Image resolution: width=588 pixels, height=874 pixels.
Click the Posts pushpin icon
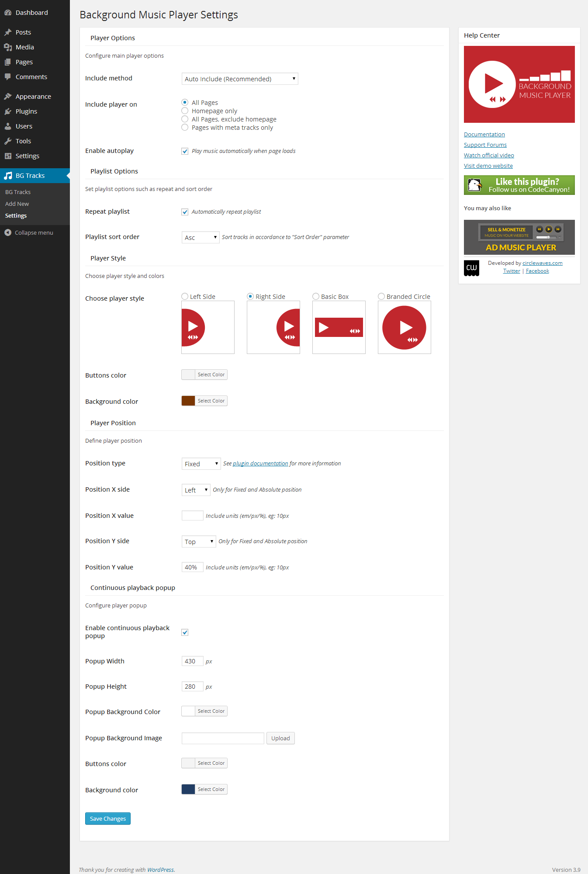[x=8, y=32]
